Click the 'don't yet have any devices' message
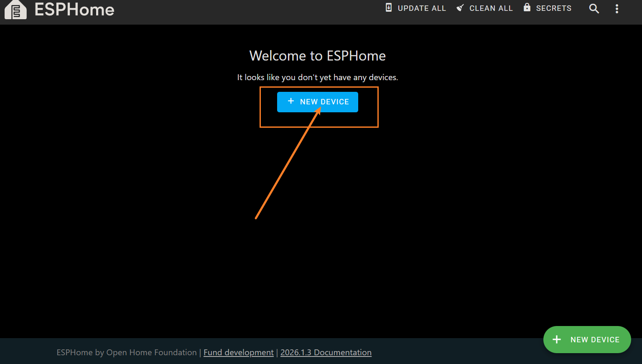The height and width of the screenshot is (364, 642). click(x=318, y=77)
